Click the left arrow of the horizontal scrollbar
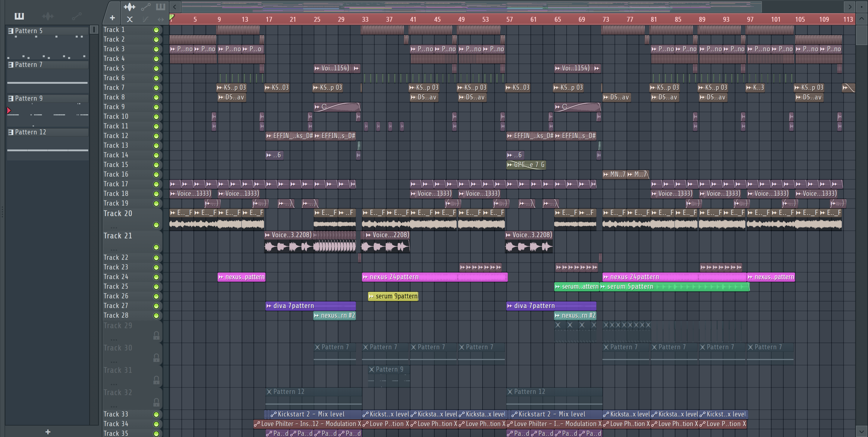Image resolution: width=868 pixels, height=437 pixels. [175, 6]
